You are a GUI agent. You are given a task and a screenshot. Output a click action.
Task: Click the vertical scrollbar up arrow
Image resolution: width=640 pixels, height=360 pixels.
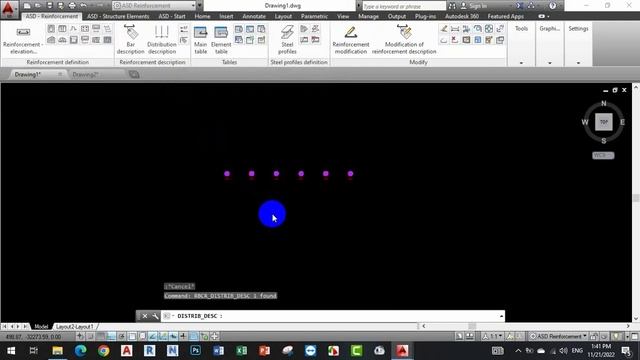(x=636, y=87)
